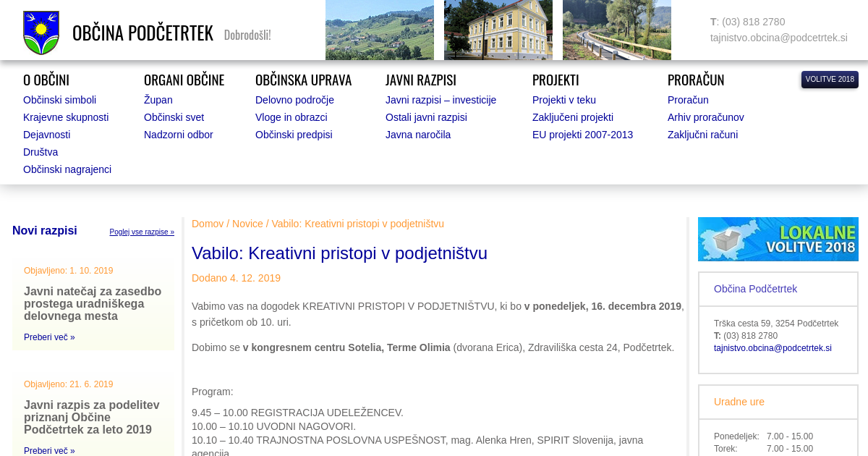Navigate to EU projekti 2007-2013
The width and height of the screenshot is (868, 456).
click(582, 135)
